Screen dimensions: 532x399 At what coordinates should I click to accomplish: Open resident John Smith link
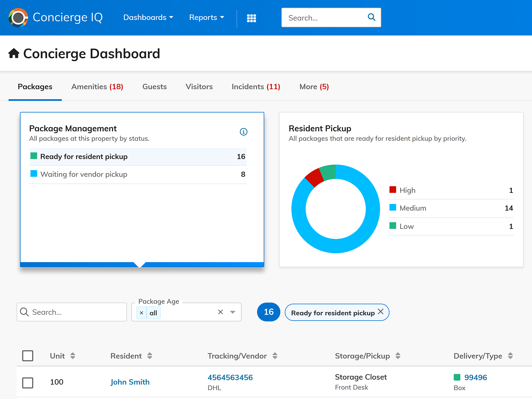[x=130, y=382]
